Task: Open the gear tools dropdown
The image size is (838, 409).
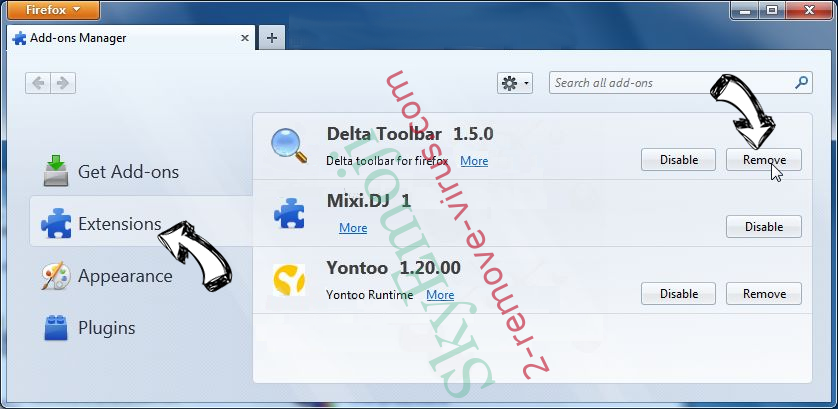Action: [x=515, y=83]
